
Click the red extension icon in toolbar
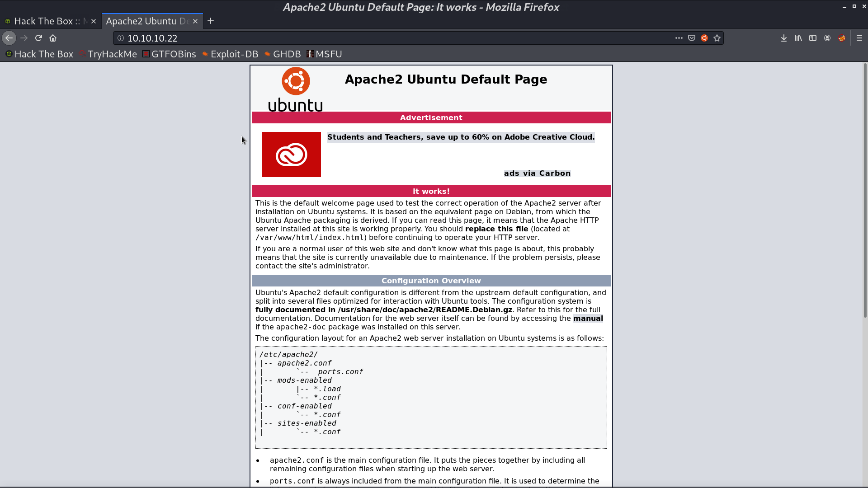(842, 38)
